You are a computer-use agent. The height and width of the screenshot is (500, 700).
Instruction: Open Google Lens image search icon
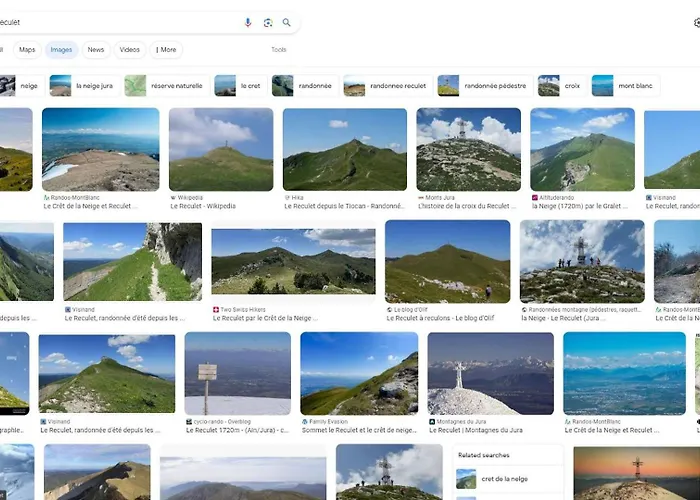[x=268, y=23]
